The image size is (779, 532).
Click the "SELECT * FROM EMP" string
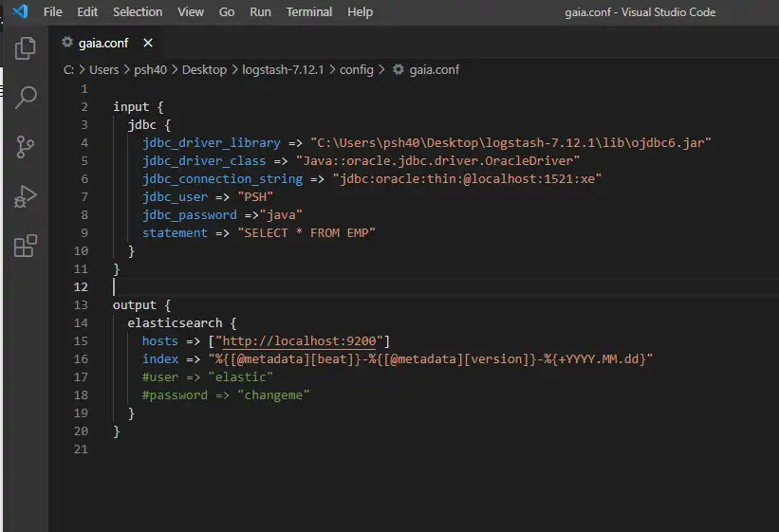[x=306, y=233]
